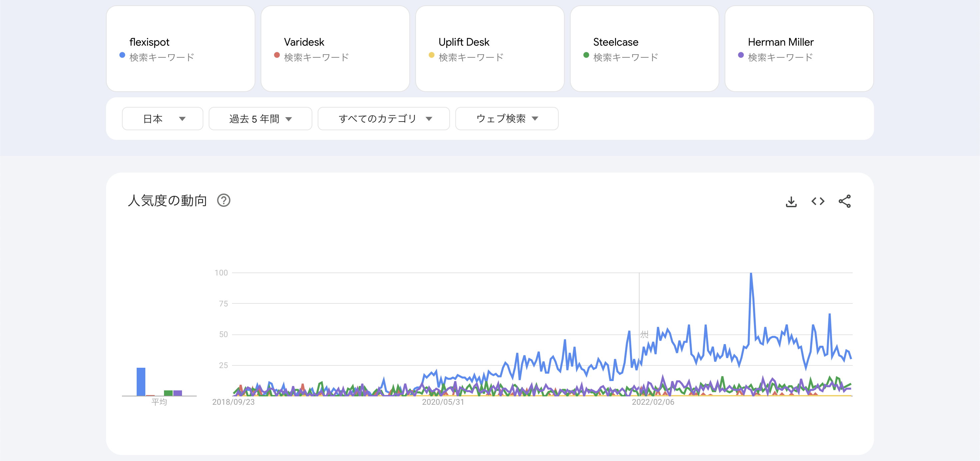The width and height of the screenshot is (980, 461).
Task: Click the purple dot for Herman Miller
Action: (741, 55)
